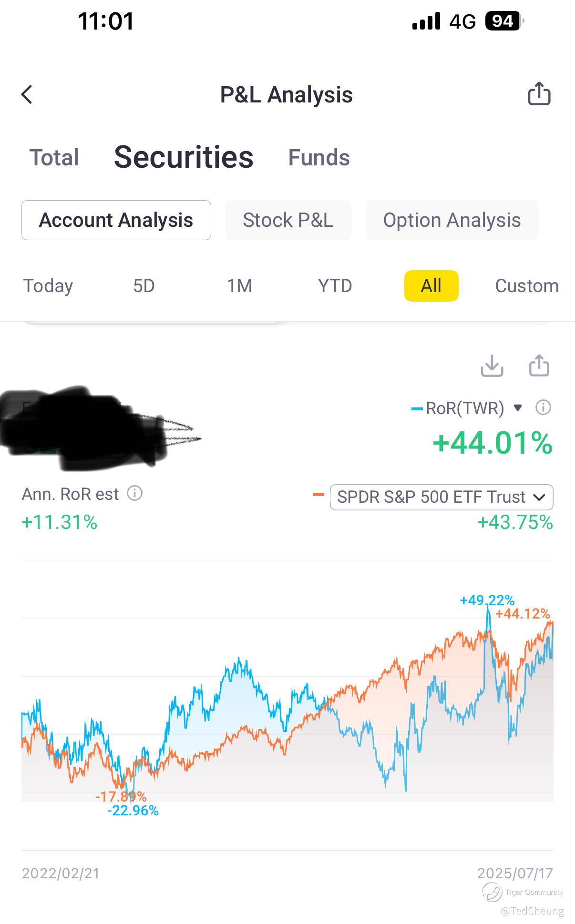Select the Today time range
The width and height of the screenshot is (575, 924).
point(48,286)
